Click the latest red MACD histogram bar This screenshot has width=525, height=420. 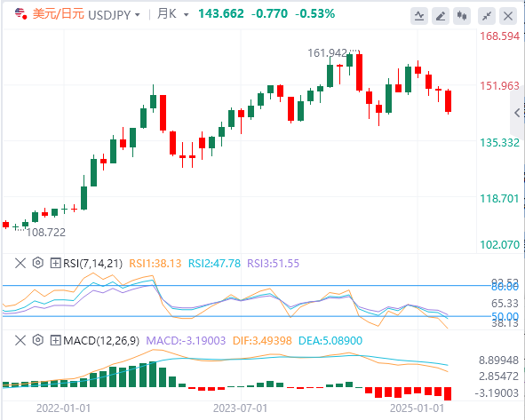pos(448,393)
